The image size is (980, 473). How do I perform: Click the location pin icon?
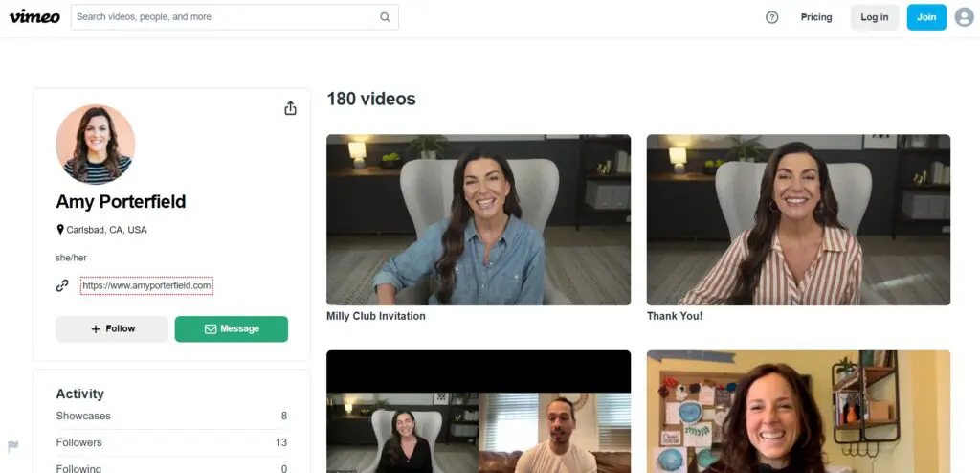pyautogui.click(x=60, y=230)
